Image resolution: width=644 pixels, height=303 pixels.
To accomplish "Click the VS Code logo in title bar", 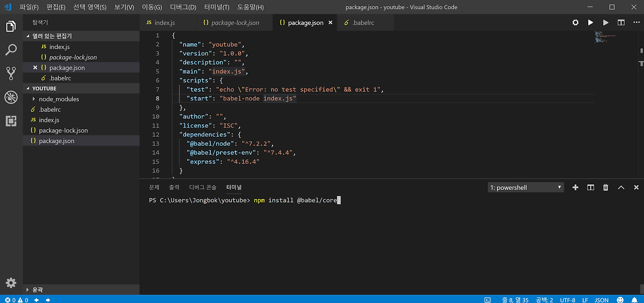I will click(8, 7).
